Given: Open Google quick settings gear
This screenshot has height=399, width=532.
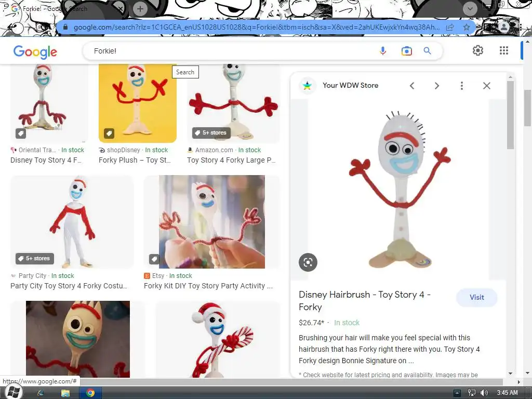Looking at the screenshot, I should click(x=478, y=50).
